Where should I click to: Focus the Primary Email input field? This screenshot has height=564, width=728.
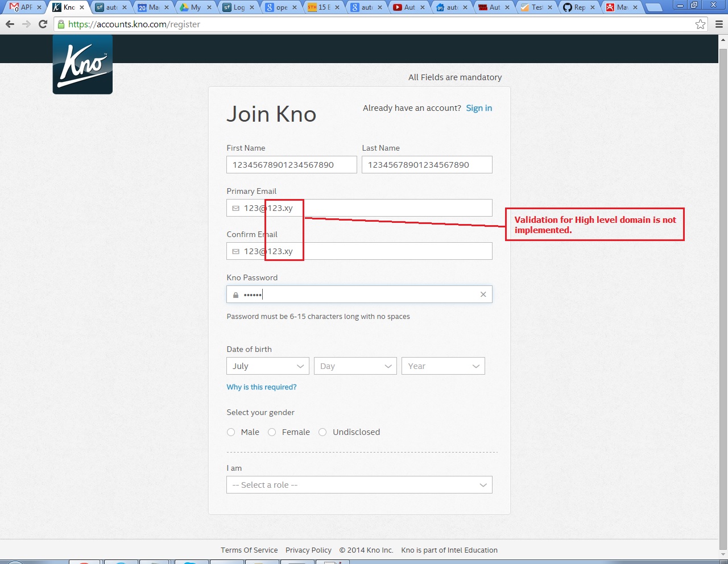point(359,208)
